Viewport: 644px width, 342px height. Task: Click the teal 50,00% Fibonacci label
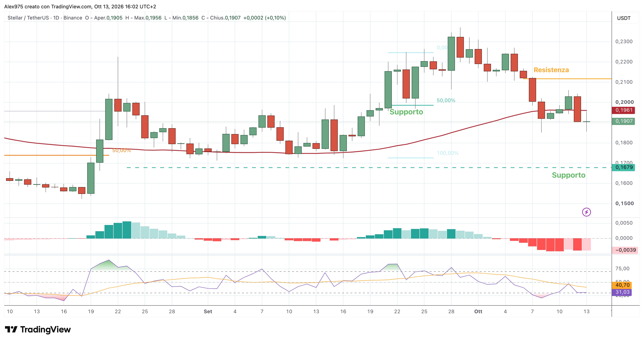446,100
